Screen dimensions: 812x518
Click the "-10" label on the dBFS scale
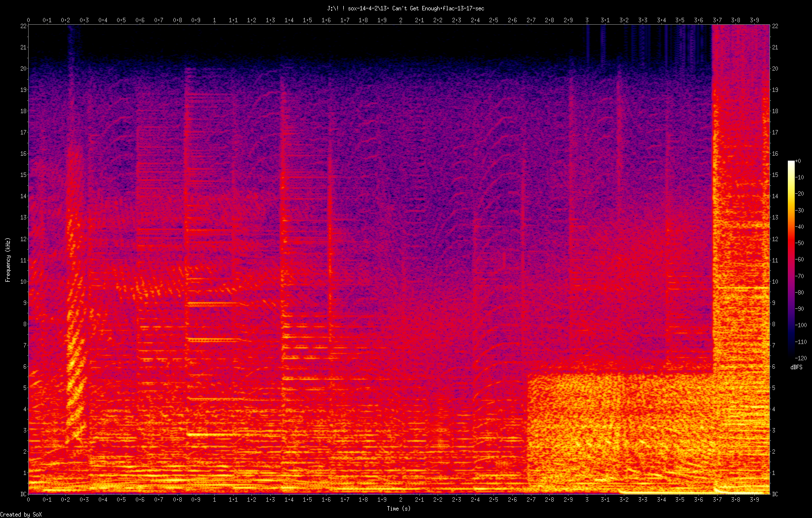800,177
